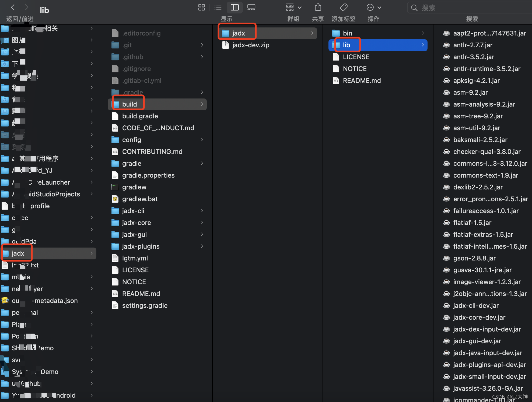The height and width of the screenshot is (402, 532).
Task: Expand the jadx-cli folder chevron
Action: coord(202,211)
